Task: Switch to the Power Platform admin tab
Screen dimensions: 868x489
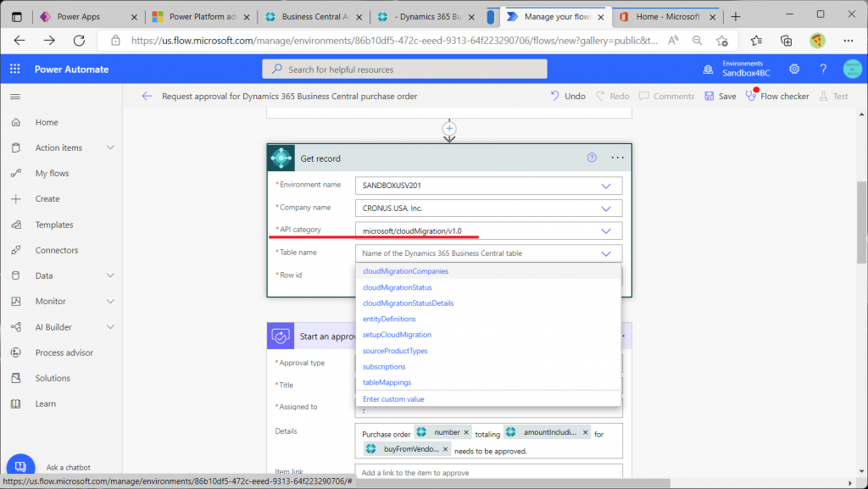Action: pyautogui.click(x=200, y=17)
